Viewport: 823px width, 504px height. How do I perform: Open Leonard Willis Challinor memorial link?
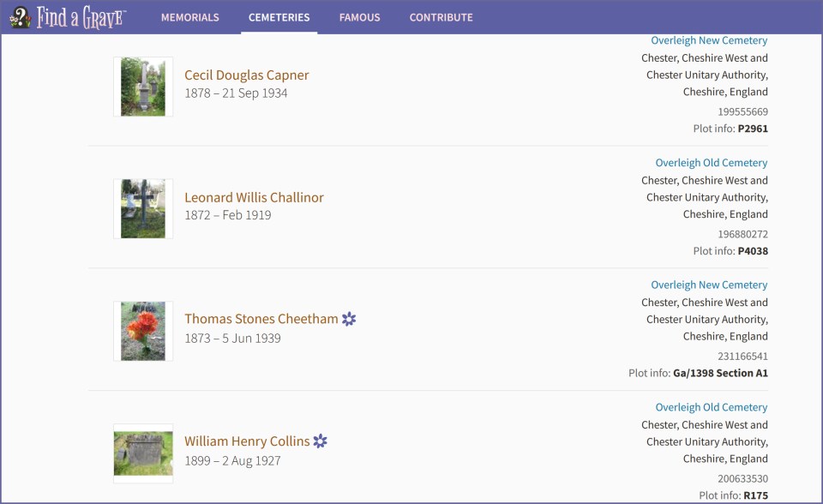254,197
